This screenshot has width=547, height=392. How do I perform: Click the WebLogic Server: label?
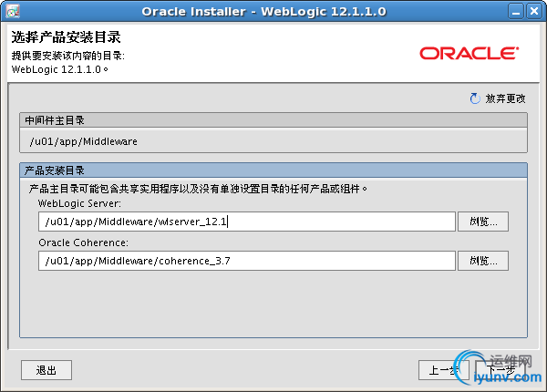click(79, 203)
